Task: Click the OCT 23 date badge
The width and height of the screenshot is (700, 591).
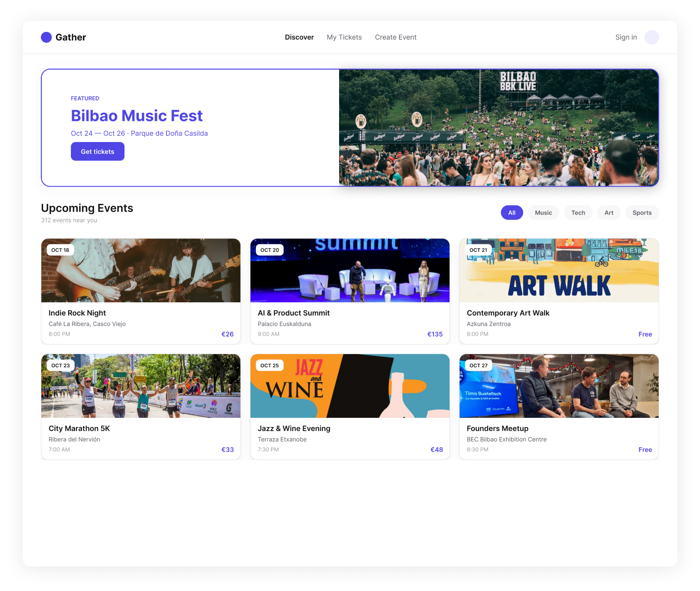Action: tap(61, 365)
